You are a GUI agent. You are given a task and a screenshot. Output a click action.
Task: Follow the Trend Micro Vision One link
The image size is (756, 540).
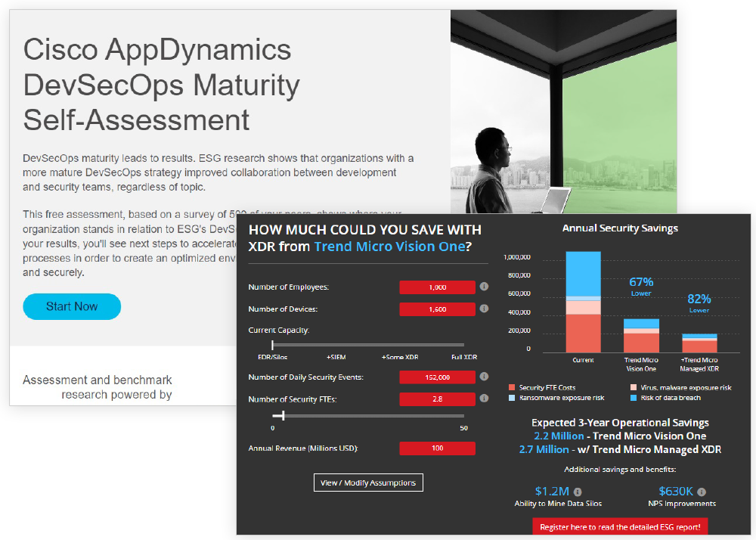click(x=390, y=247)
